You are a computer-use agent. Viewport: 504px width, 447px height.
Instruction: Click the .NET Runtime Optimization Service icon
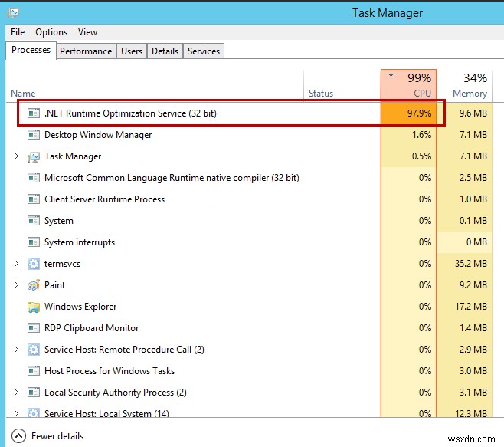tap(34, 113)
